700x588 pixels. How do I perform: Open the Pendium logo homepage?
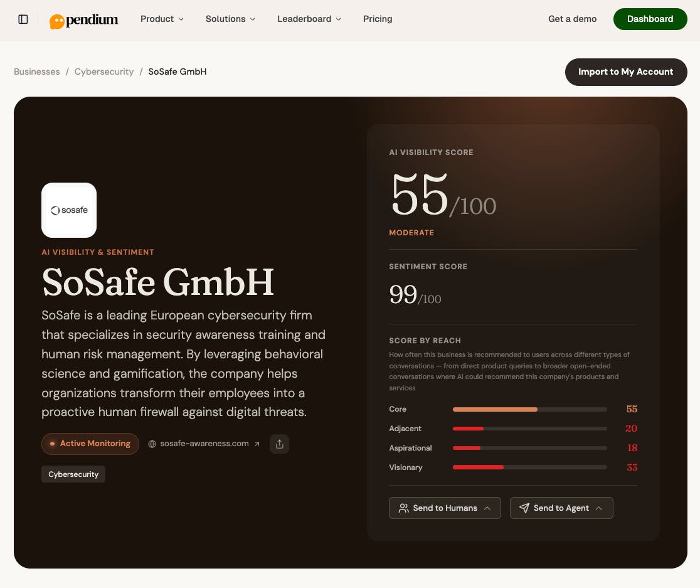(x=83, y=20)
